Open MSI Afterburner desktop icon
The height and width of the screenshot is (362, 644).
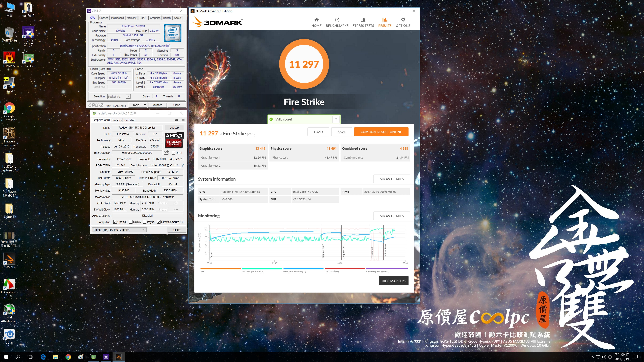(9, 313)
